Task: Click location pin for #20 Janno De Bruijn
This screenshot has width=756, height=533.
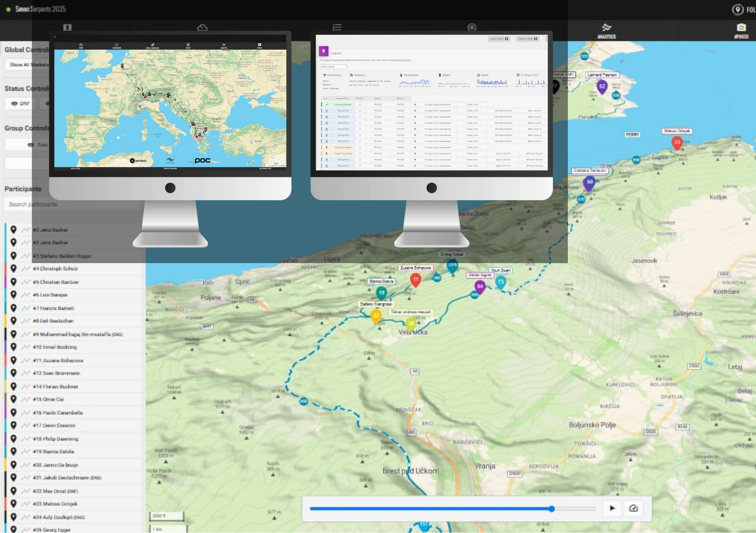Action: 14,464
